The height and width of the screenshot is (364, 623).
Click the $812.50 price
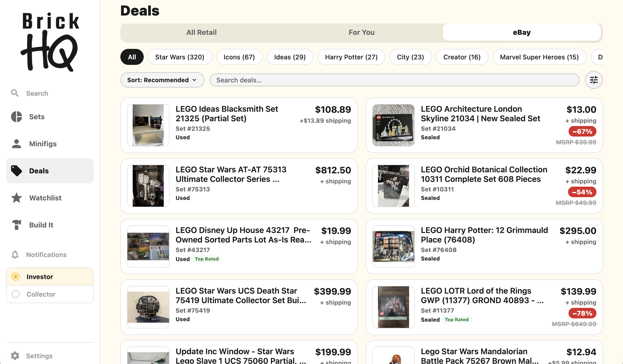tap(333, 170)
